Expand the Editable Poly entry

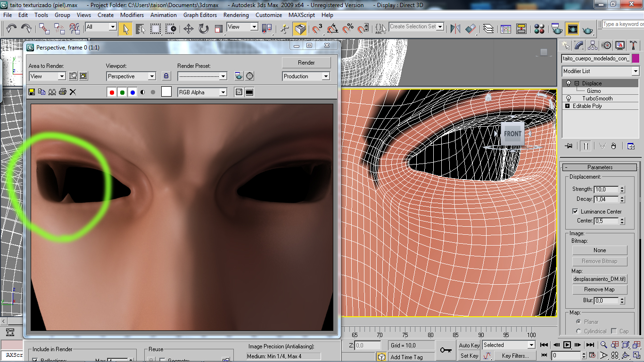pos(567,106)
